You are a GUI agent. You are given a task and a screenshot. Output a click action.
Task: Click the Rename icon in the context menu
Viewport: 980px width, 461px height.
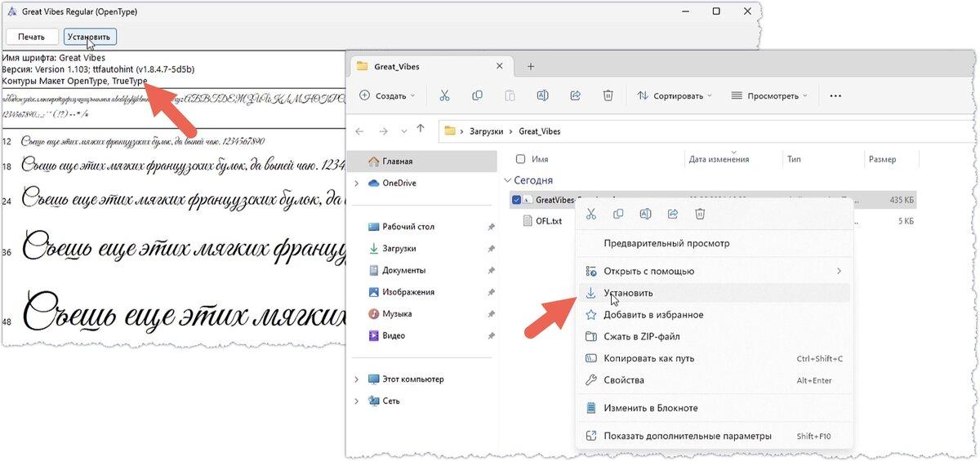(645, 214)
